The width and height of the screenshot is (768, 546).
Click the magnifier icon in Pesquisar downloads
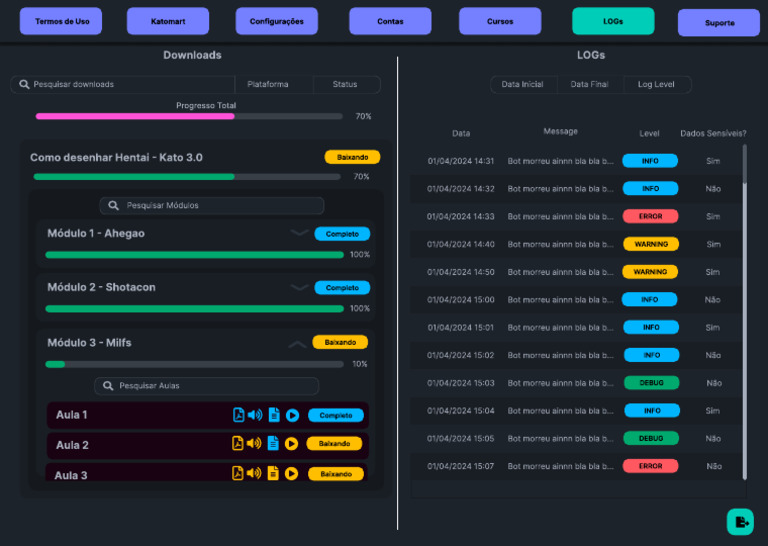24,85
